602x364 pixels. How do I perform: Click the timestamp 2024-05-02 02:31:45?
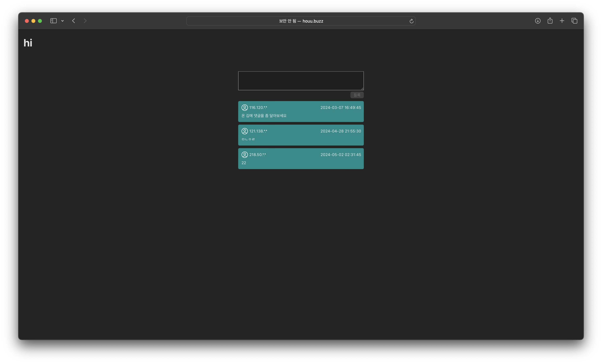(341, 155)
